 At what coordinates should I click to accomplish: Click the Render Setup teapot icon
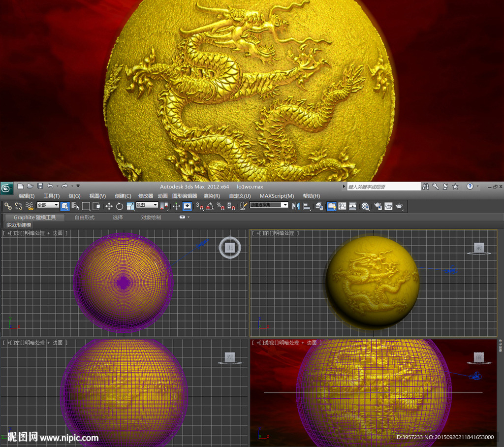[378, 206]
